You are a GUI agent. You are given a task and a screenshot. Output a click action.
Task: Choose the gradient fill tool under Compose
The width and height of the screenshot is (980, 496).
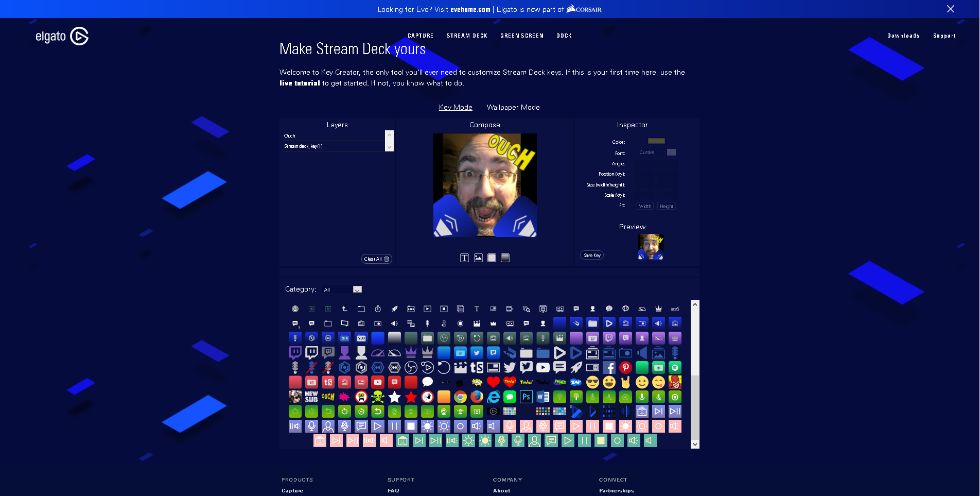505,258
